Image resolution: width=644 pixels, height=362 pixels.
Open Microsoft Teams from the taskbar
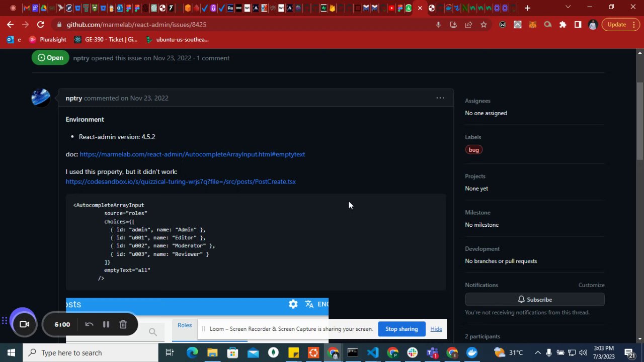(432, 353)
